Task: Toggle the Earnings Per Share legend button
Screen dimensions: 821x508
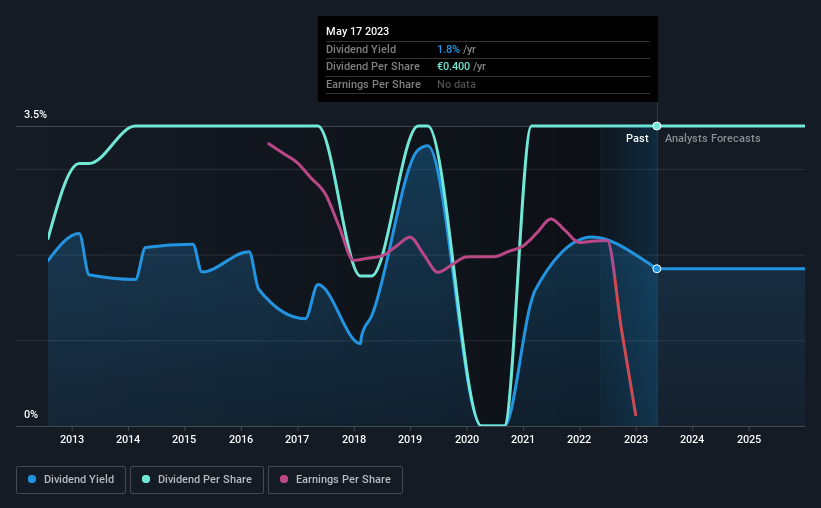Action: (335, 479)
